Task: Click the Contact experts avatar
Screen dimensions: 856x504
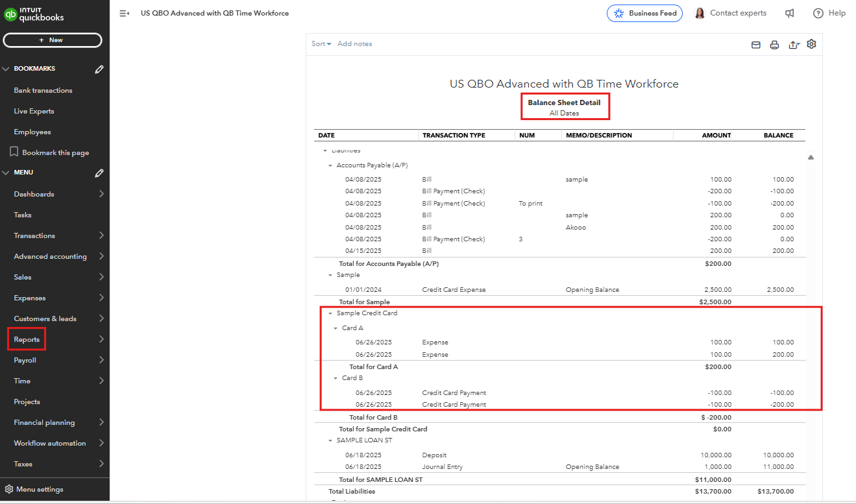Action: pyautogui.click(x=700, y=13)
